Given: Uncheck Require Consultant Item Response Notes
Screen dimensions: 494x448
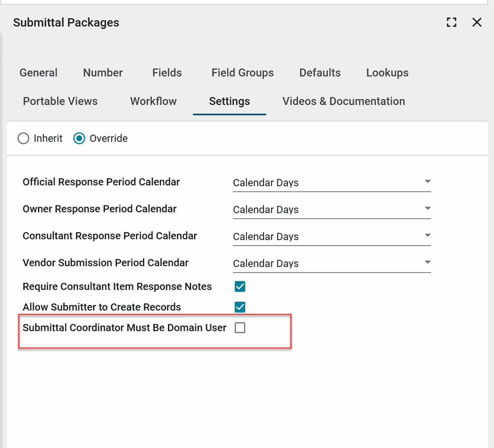Looking at the screenshot, I should point(240,287).
